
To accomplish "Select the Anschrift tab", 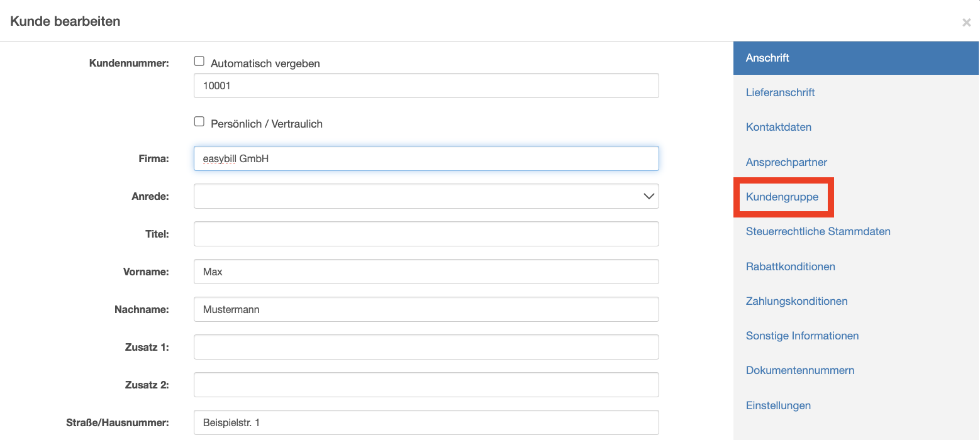I will (x=767, y=58).
